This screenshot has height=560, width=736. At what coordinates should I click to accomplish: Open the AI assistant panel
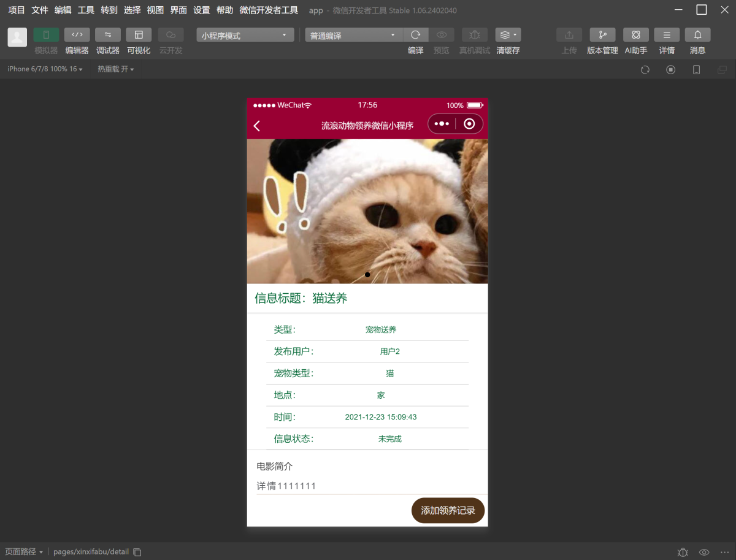[x=636, y=35]
